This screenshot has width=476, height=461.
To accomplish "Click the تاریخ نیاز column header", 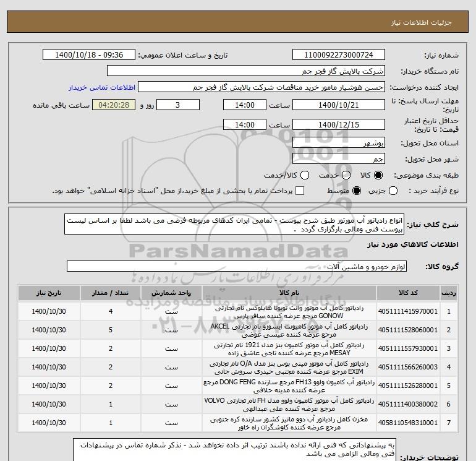I will (x=49, y=293).
